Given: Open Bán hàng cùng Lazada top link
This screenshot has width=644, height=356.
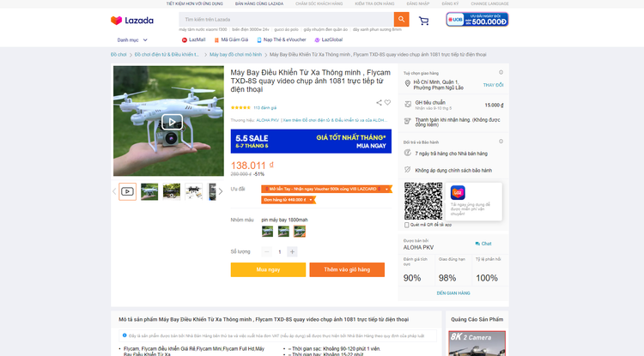Looking at the screenshot, I should 259,3.
